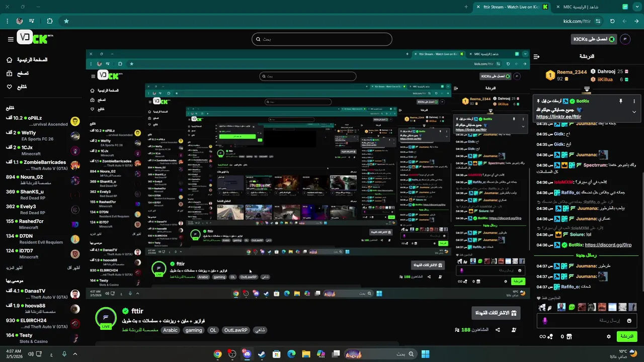
Task: Click the gifted subscriptions button
Action: coord(496,313)
